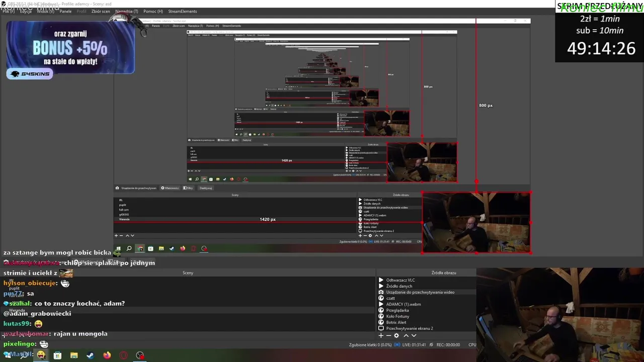Open the Panele menu in main OBS
This screenshot has height=362, width=644.
click(65, 11)
